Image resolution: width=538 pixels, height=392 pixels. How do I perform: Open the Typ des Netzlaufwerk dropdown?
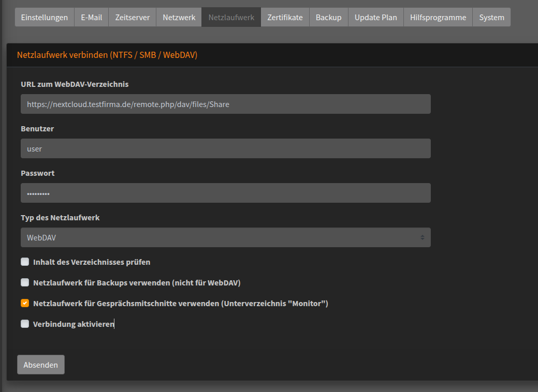tap(226, 237)
